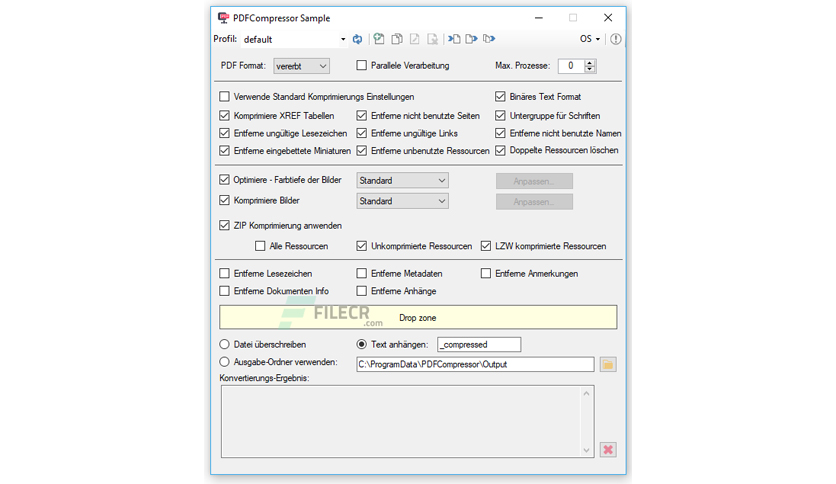Viewport: 836px width, 484px height.
Task: Open Standard dropdown for Komprimiere Bilder
Action: [x=402, y=201]
